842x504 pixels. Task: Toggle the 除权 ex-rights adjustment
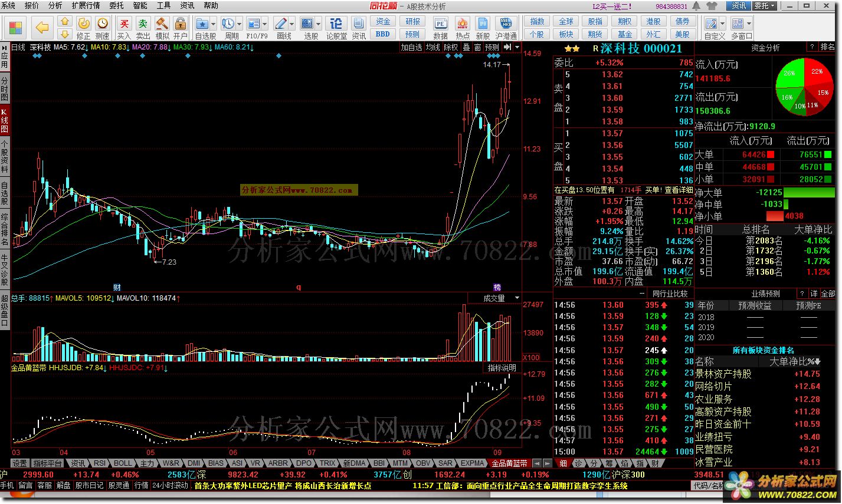[x=451, y=47]
